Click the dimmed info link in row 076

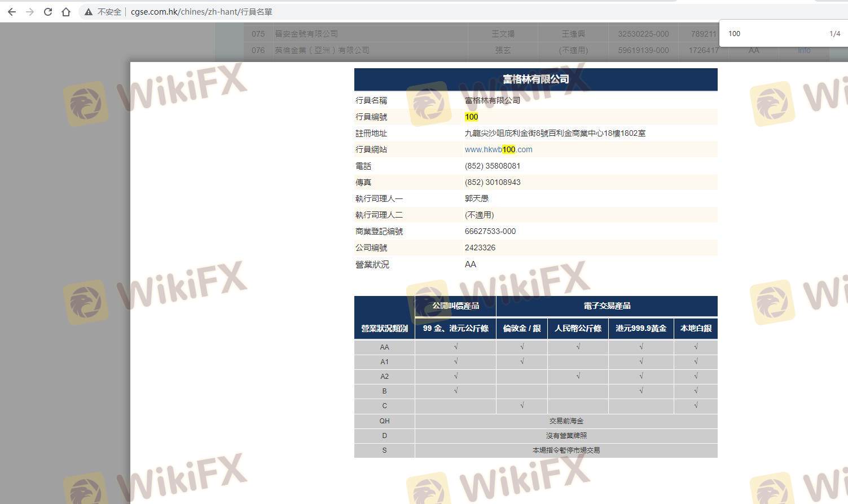[x=804, y=50]
